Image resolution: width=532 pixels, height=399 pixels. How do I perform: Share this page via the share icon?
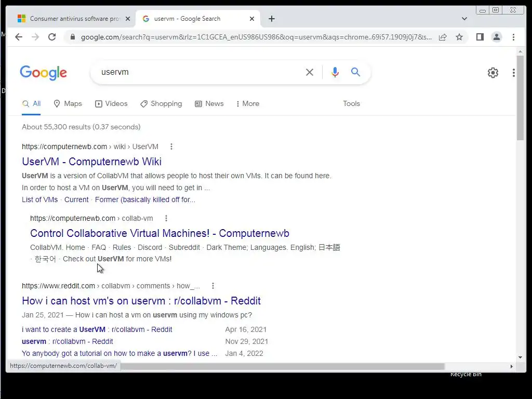pyautogui.click(x=443, y=37)
